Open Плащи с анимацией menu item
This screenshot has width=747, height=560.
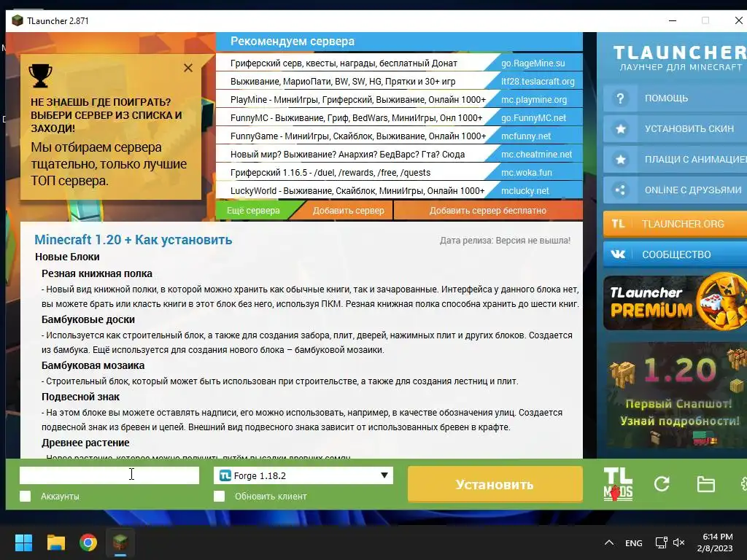675,160
